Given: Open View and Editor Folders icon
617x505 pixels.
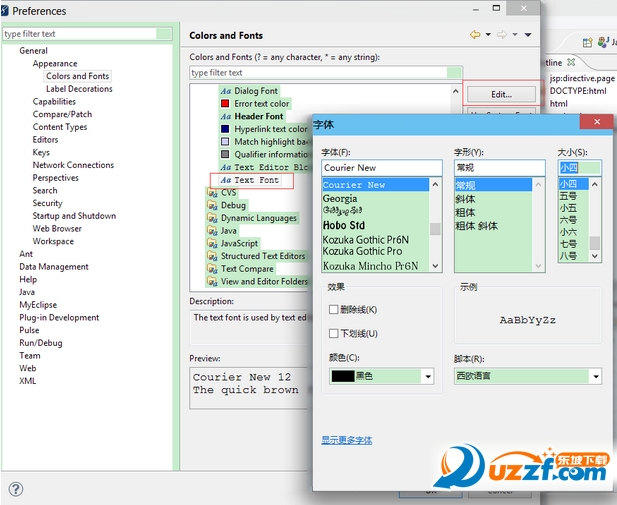Looking at the screenshot, I should pos(212,281).
